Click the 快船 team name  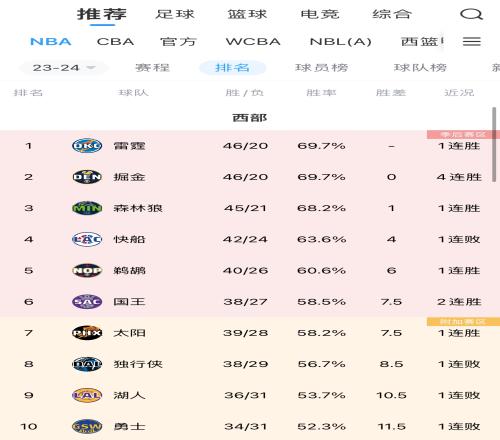129,239
